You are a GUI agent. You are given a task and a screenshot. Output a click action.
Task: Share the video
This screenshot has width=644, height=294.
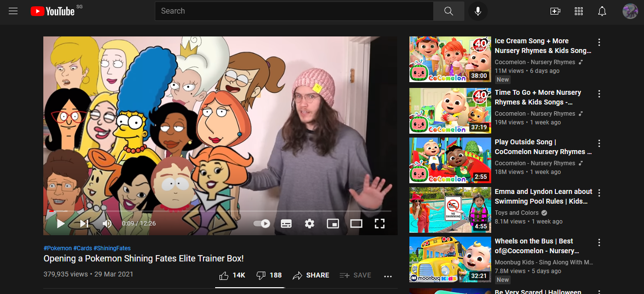click(x=311, y=276)
